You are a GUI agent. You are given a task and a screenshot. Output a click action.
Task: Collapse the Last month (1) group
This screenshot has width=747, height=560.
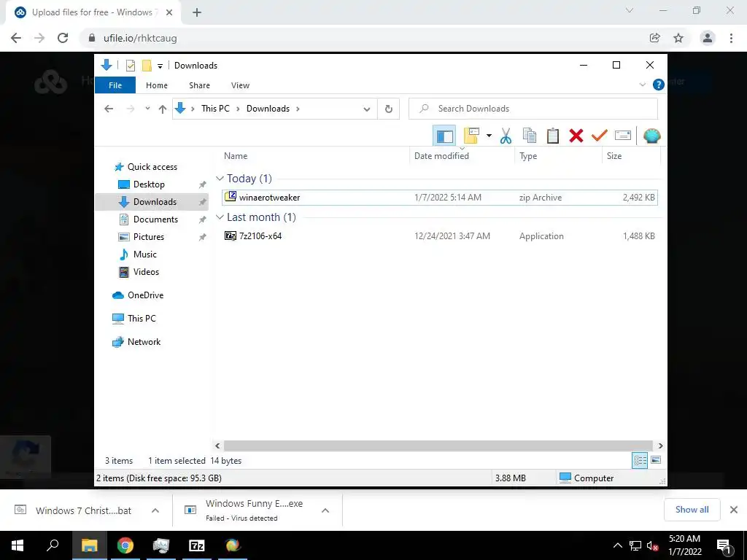tap(220, 217)
